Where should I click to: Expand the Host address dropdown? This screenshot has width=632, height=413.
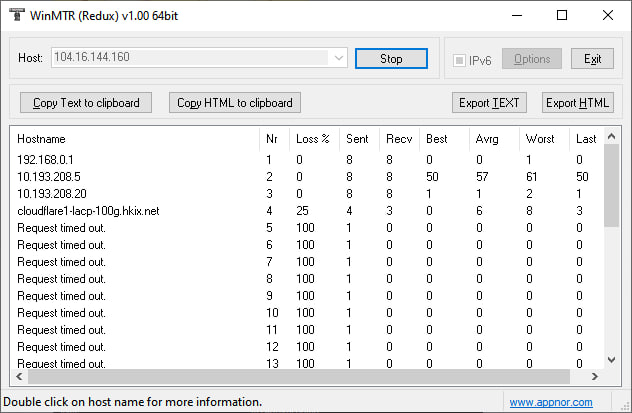(338, 59)
